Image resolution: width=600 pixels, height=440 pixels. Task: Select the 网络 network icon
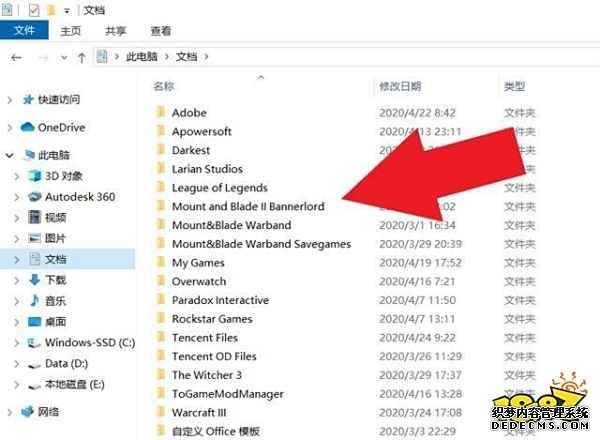click(x=28, y=412)
